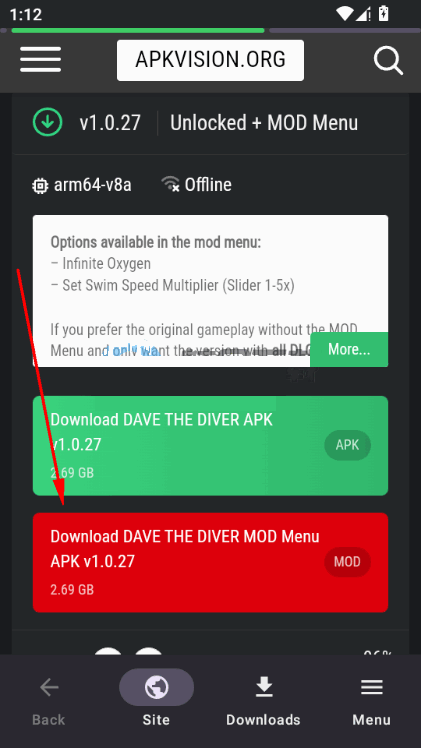This screenshot has width=421, height=748.
Task: Tap the MOD badge on red button
Action: pos(348,562)
